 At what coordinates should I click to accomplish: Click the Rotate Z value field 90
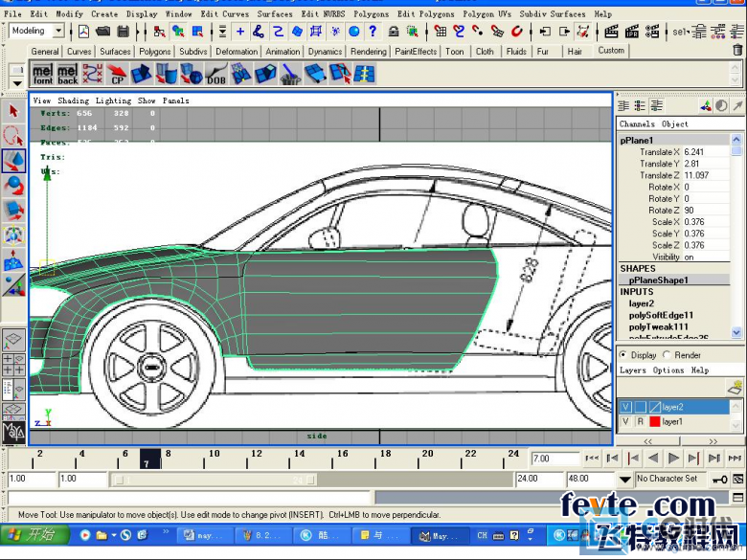705,210
